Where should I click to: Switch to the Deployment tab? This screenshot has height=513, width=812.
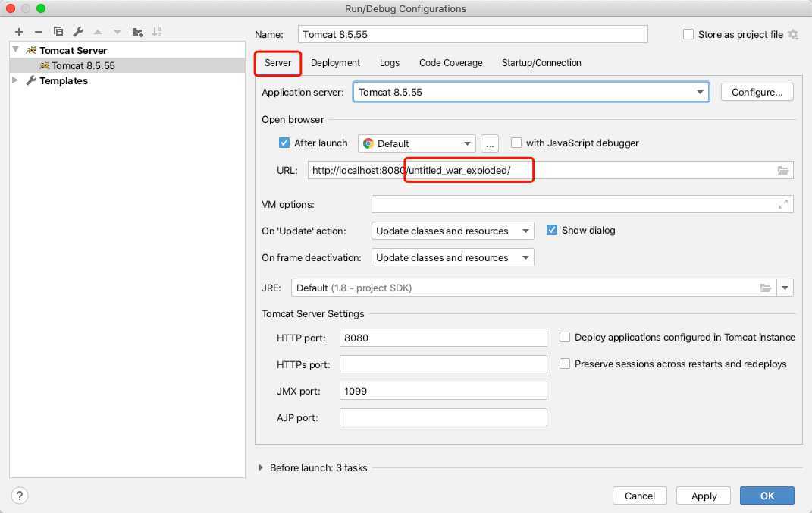click(x=336, y=63)
